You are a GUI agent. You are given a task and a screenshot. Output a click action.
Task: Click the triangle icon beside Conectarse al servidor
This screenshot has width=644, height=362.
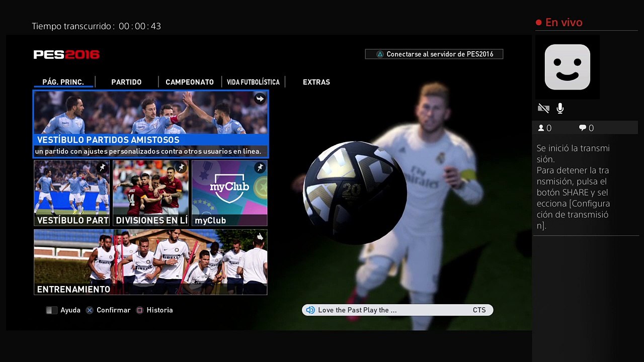[380, 54]
